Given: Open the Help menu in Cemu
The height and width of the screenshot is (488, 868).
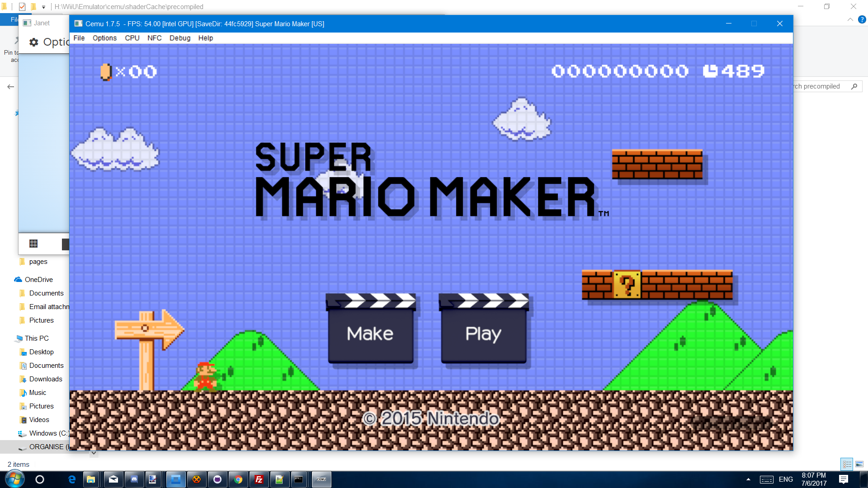Looking at the screenshot, I should (205, 38).
